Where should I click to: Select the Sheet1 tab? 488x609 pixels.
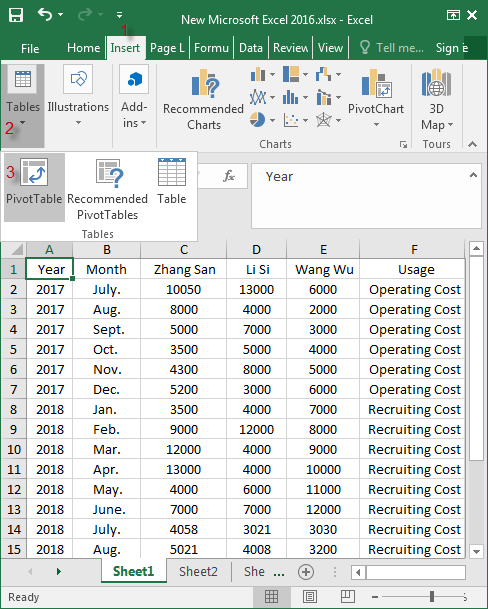point(133,571)
